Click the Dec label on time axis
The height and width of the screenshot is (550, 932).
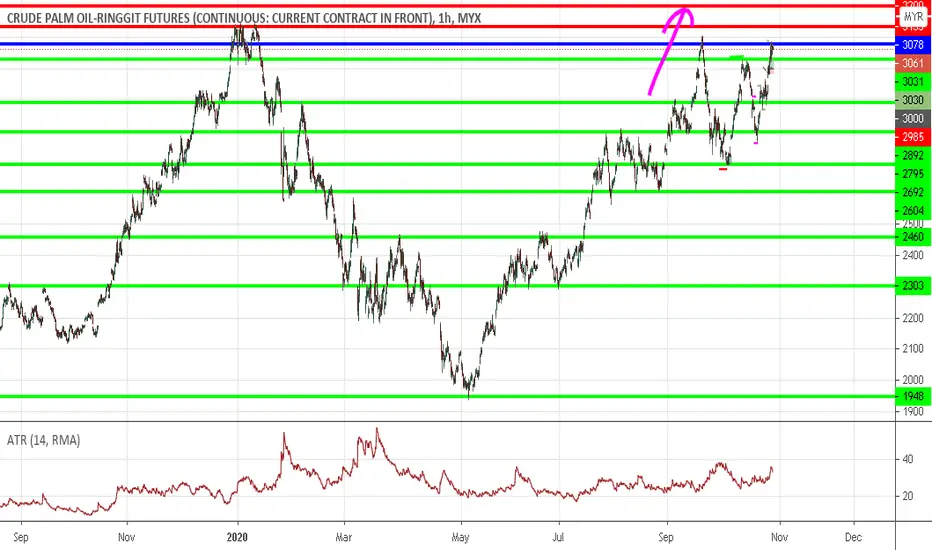click(853, 537)
